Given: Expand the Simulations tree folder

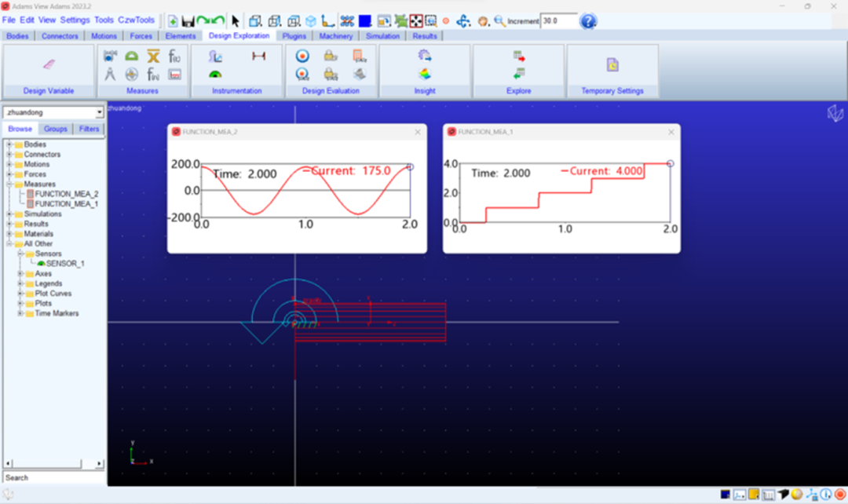Looking at the screenshot, I should 9,214.
